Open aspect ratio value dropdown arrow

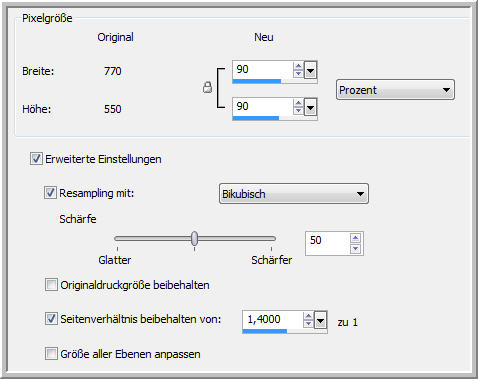(x=320, y=321)
